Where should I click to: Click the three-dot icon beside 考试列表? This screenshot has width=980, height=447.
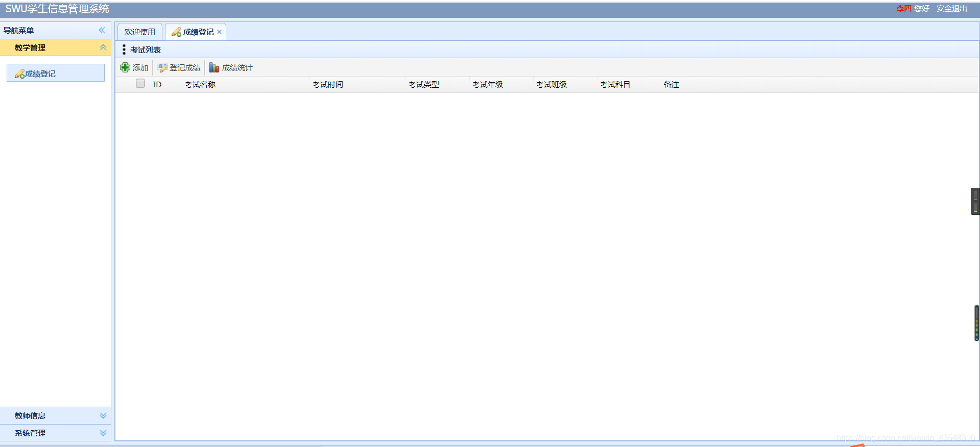tap(124, 49)
